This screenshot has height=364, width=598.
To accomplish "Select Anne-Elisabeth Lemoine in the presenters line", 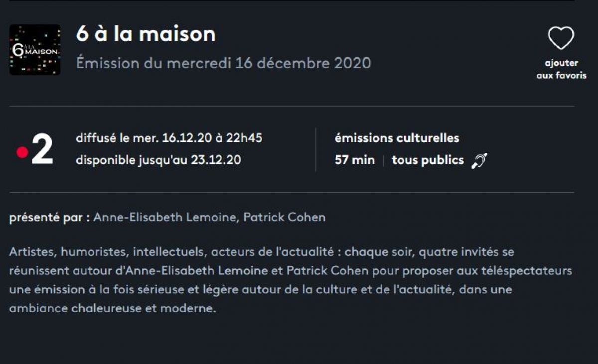I will pyautogui.click(x=165, y=218).
